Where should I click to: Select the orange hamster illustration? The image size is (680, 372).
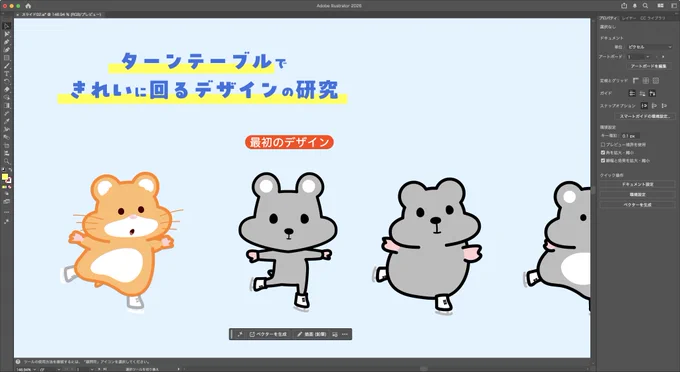(x=123, y=241)
